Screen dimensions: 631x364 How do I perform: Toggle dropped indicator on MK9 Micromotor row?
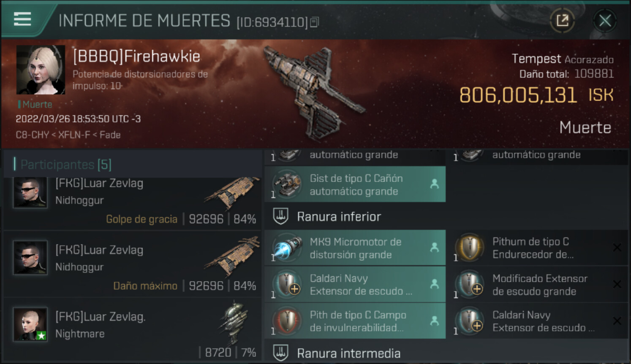tap(434, 248)
